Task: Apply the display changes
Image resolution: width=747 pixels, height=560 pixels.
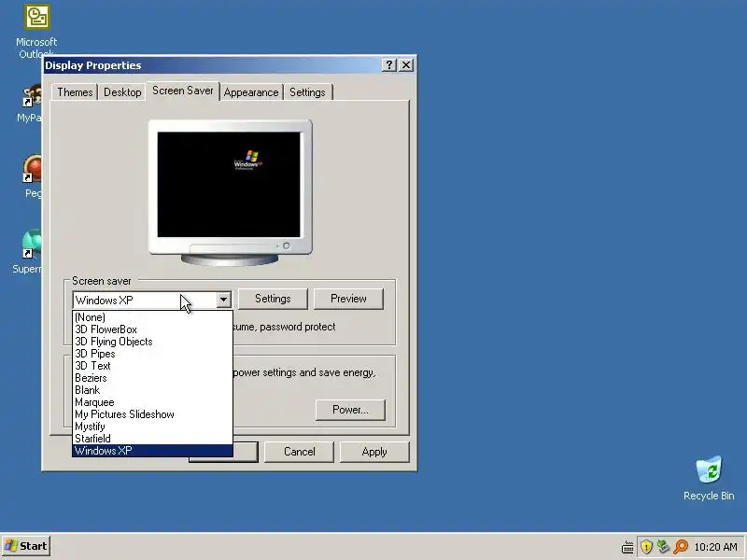Action: point(374,452)
